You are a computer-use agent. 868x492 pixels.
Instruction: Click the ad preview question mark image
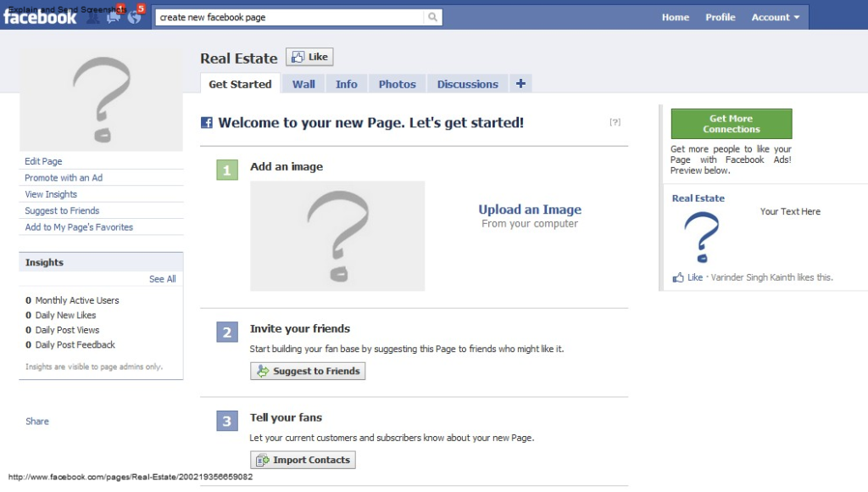pyautogui.click(x=702, y=238)
